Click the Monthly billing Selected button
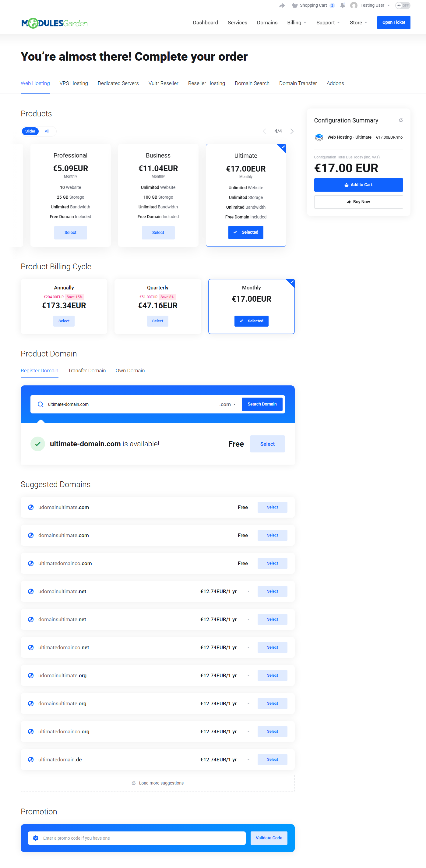The image size is (426, 868). (x=251, y=321)
